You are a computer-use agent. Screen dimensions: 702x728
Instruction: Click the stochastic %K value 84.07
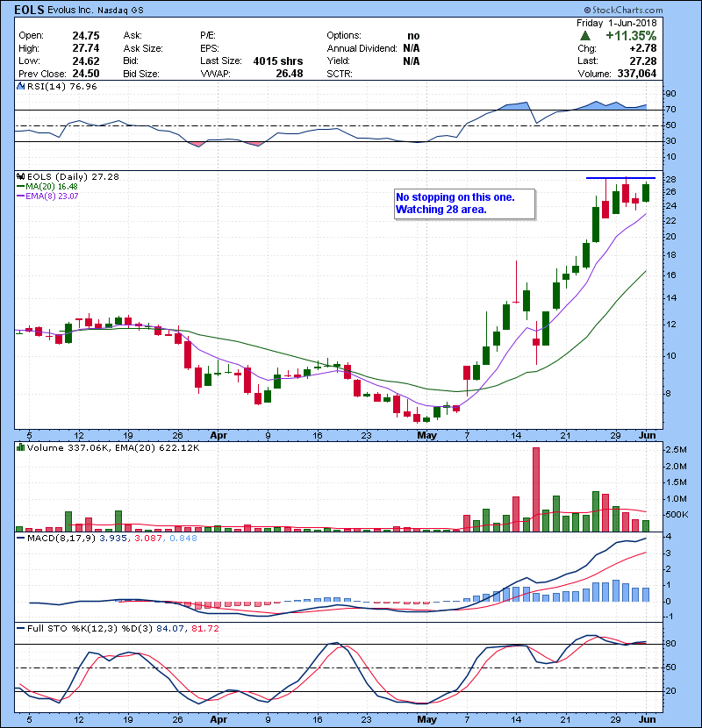169,629
